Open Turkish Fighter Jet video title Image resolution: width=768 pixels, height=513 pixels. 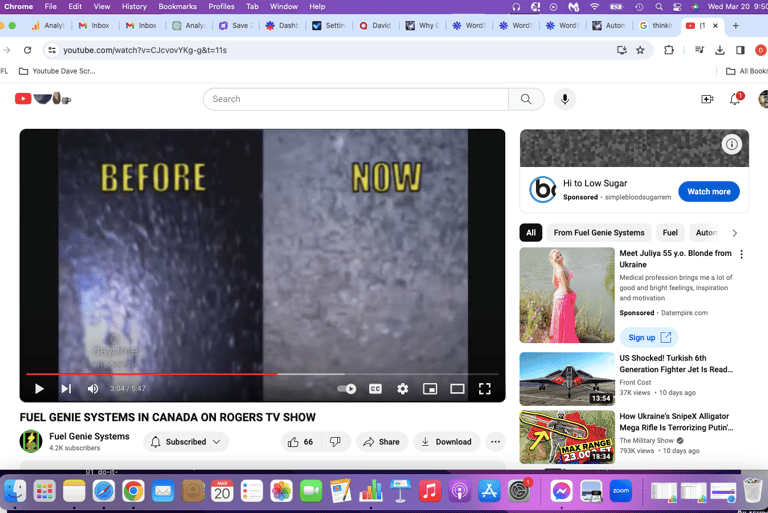pos(676,364)
